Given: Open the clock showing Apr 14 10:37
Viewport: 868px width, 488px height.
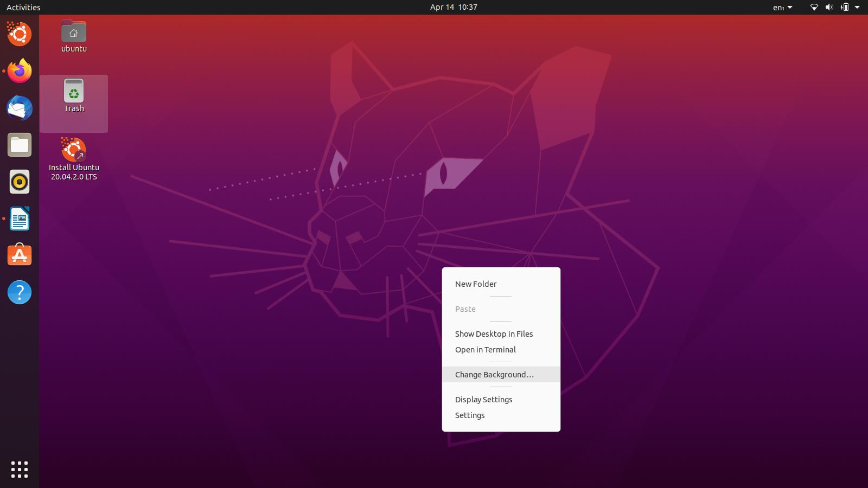Looking at the screenshot, I should tap(454, 7).
